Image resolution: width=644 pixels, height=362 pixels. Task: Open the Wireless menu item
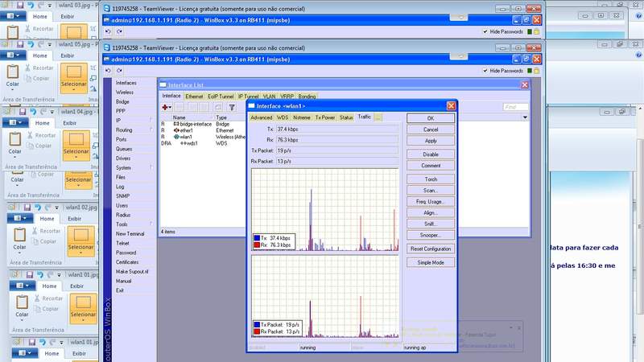pos(125,93)
